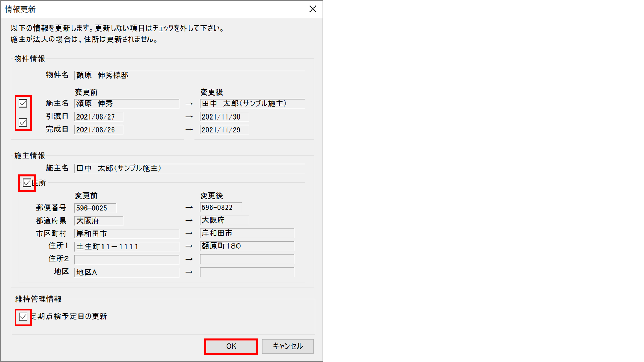Uncheck the 住所 checkbox
Screen dimensions: 644x362
(27, 183)
